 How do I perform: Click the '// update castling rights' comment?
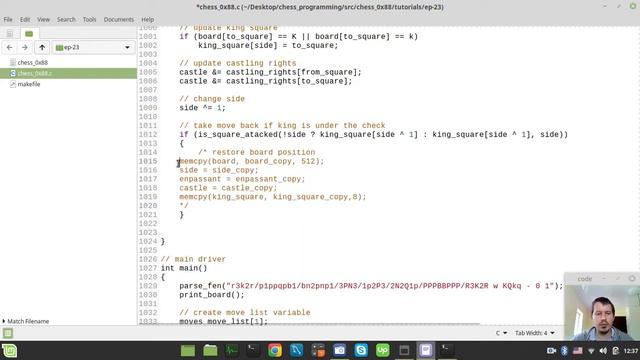point(238,63)
